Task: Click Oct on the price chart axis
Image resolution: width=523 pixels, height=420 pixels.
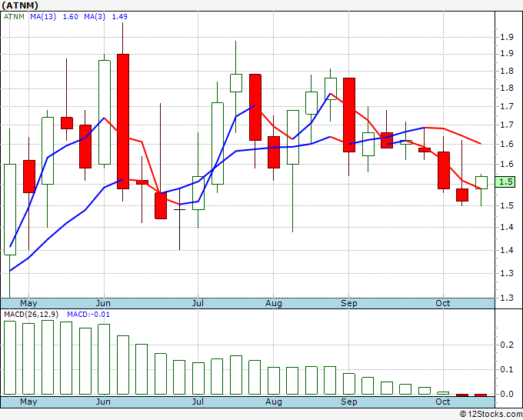Action: [442, 303]
